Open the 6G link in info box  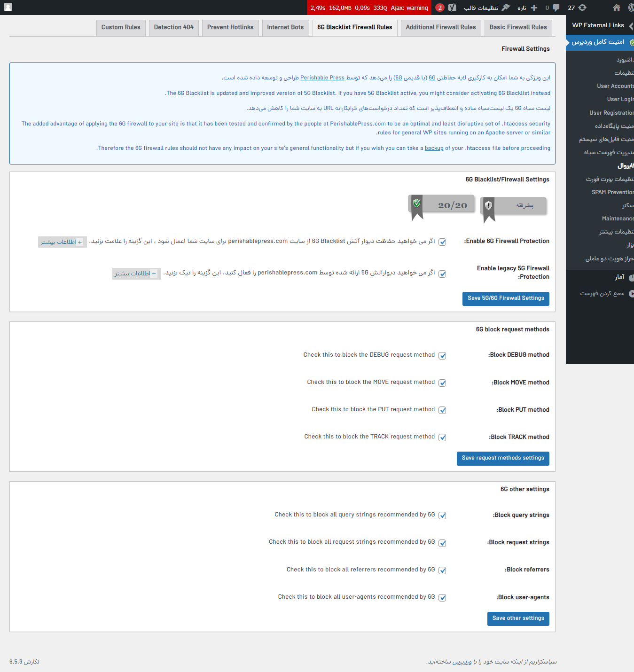pyautogui.click(x=432, y=78)
